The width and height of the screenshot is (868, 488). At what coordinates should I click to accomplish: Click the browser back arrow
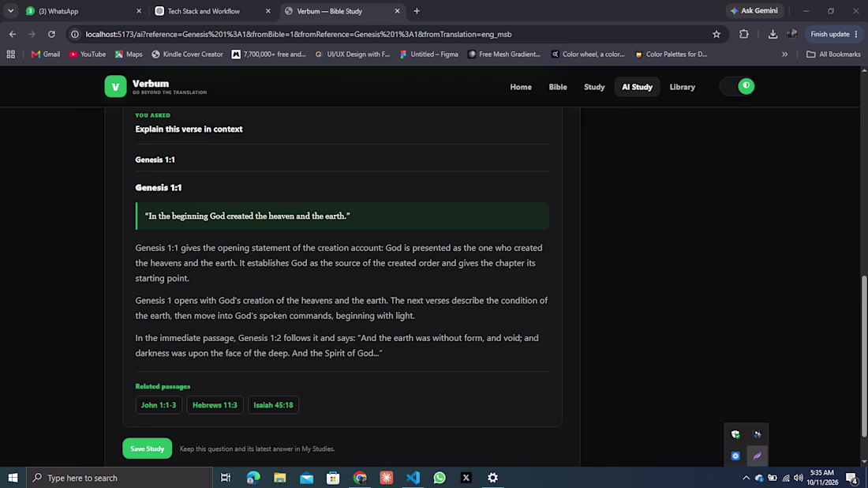[x=13, y=34]
